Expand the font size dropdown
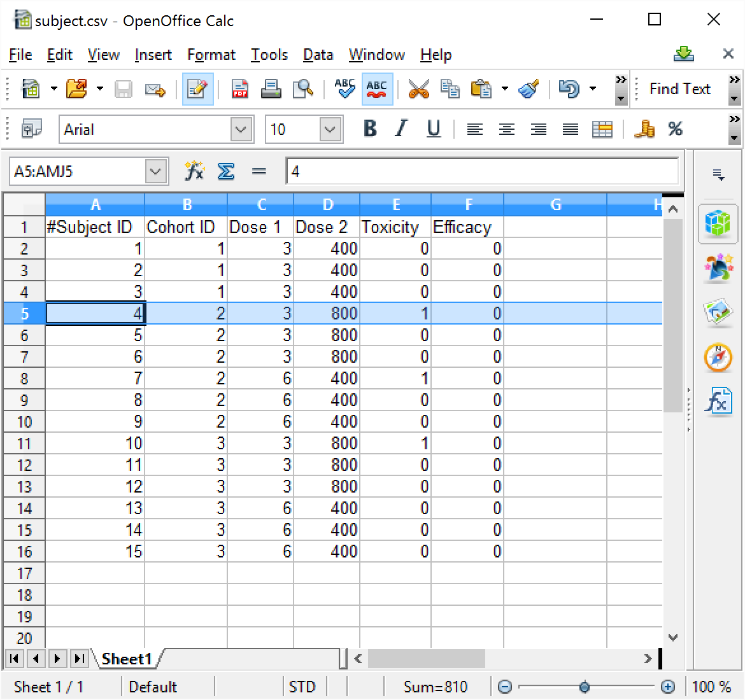 (x=330, y=130)
